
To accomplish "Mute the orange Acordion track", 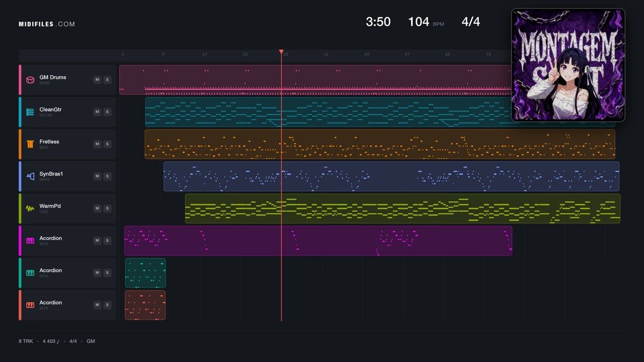I will 97,305.
